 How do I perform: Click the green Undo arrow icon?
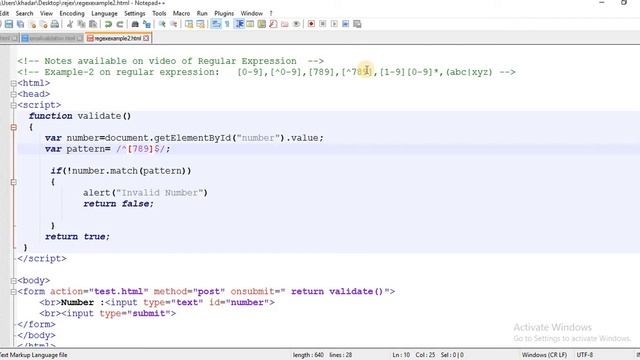click(x=108, y=24)
